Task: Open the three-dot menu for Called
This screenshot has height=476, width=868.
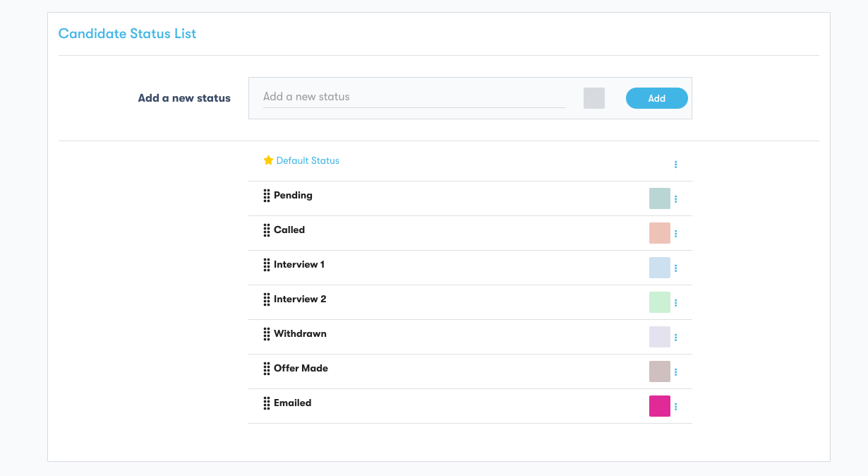Action: 675,234
